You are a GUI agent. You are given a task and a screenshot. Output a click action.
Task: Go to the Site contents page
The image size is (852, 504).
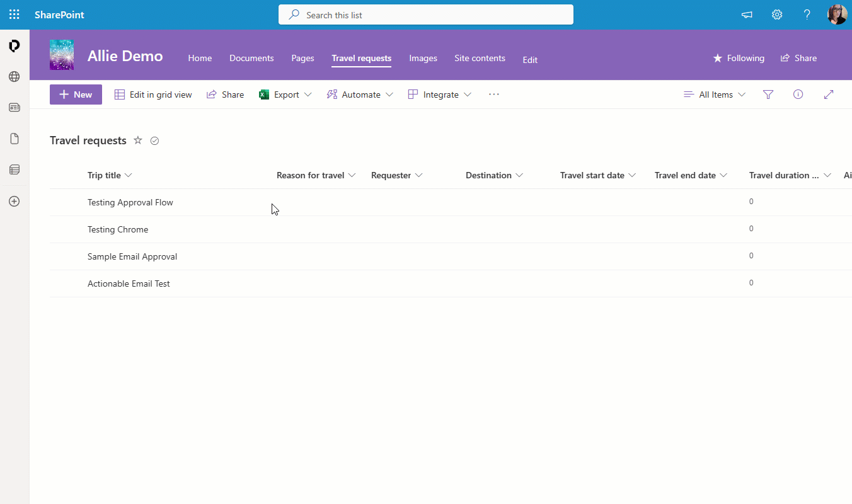pos(480,58)
